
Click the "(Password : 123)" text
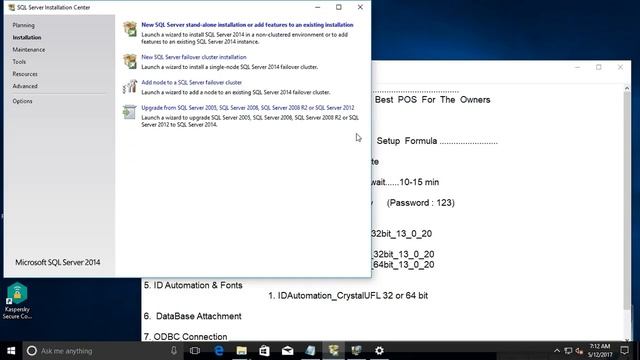pos(421,203)
